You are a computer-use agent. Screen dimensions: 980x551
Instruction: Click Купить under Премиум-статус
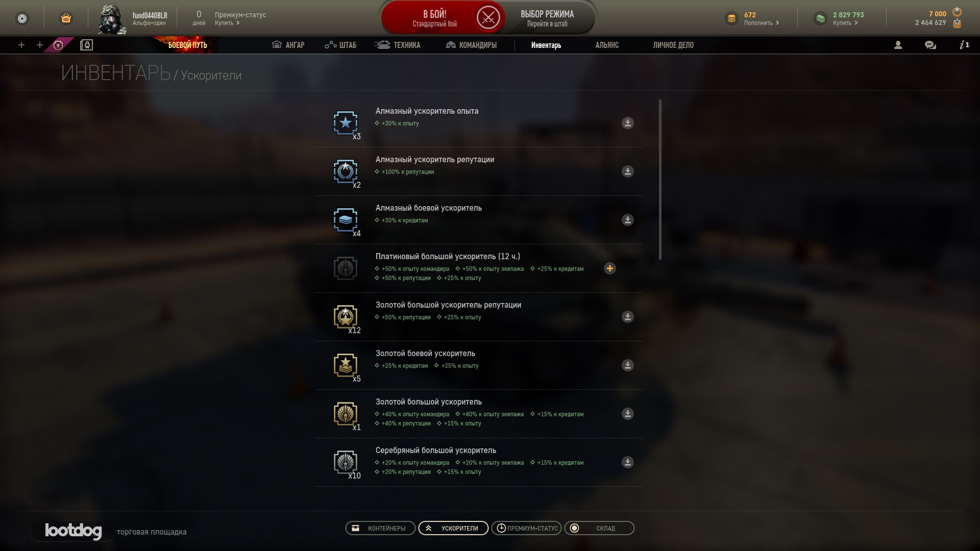tap(227, 23)
